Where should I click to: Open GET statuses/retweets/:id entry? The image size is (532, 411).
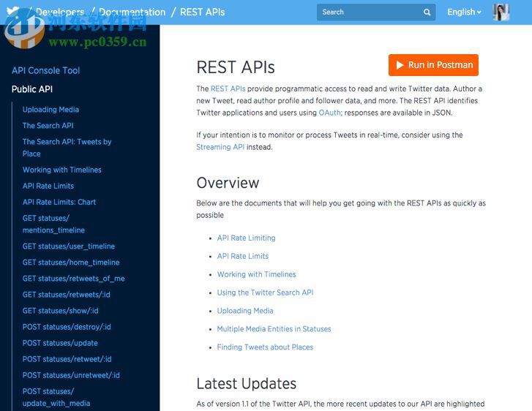pos(66,295)
